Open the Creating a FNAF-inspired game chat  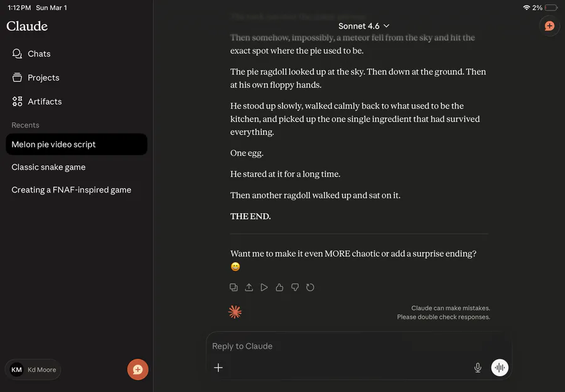point(71,189)
